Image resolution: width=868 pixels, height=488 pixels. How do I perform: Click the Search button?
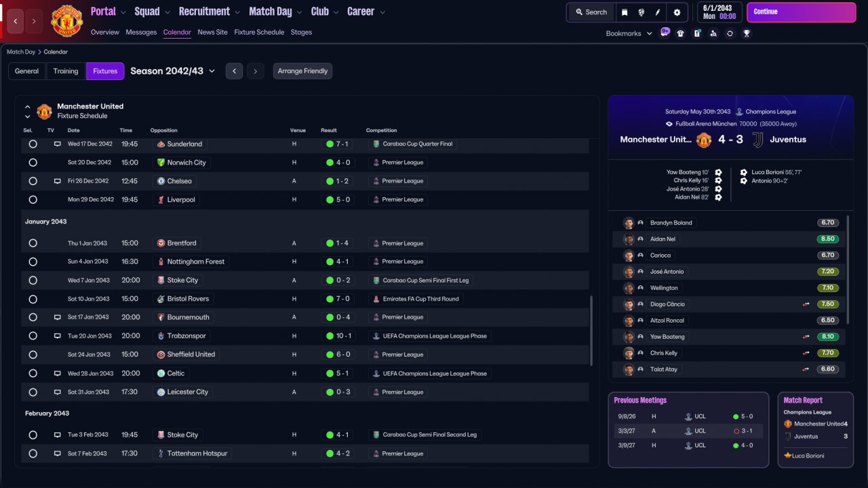(591, 12)
